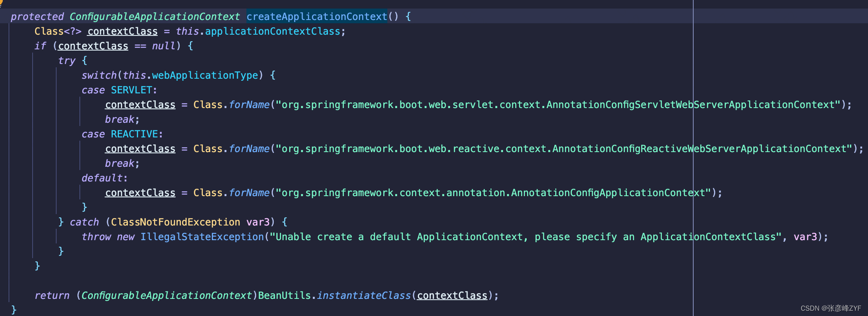Click the SERVLET case label
Image resolution: width=868 pixels, height=316 pixels.
[132, 90]
